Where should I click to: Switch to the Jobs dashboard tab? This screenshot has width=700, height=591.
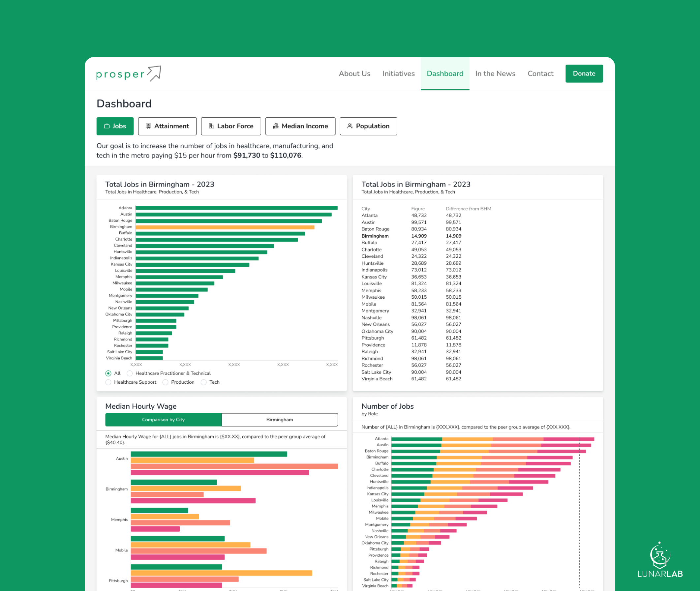tap(115, 126)
